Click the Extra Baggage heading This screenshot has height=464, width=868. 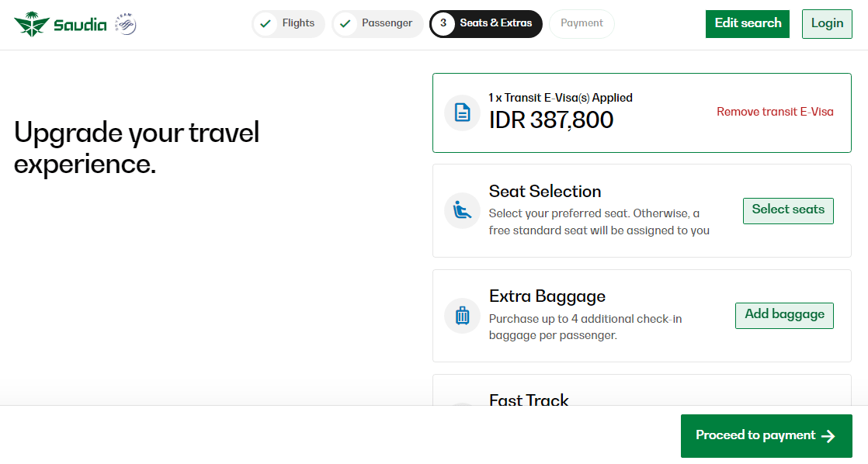coord(547,296)
